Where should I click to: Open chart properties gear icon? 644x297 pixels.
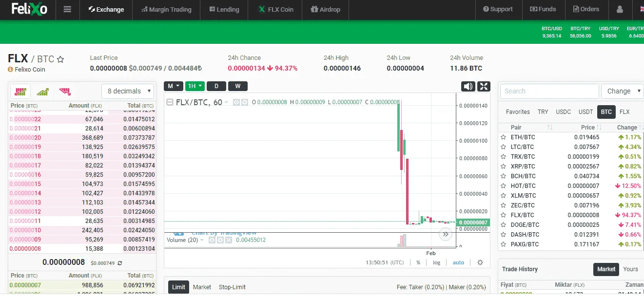[480, 262]
